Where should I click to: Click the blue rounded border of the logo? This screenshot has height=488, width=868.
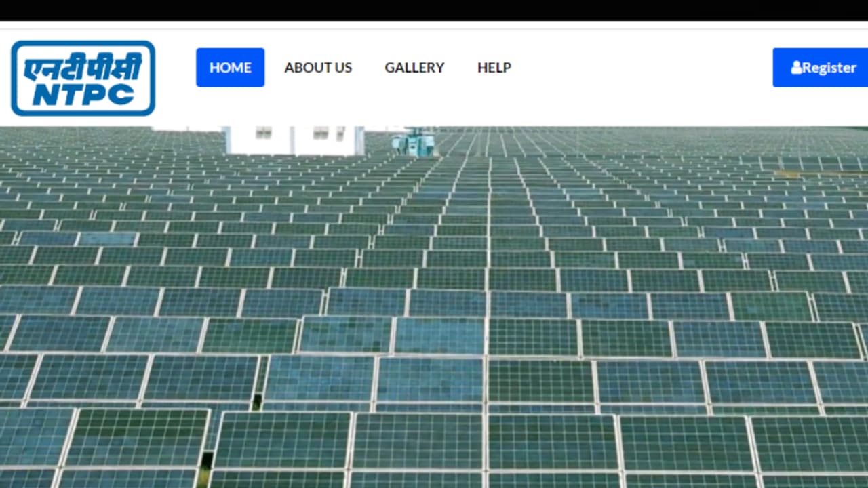(x=14, y=78)
